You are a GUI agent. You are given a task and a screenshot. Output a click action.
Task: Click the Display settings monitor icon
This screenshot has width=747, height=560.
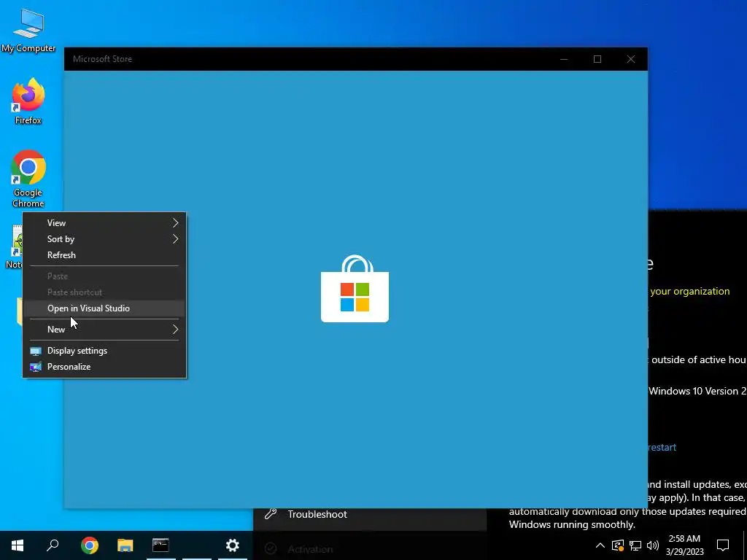36,351
